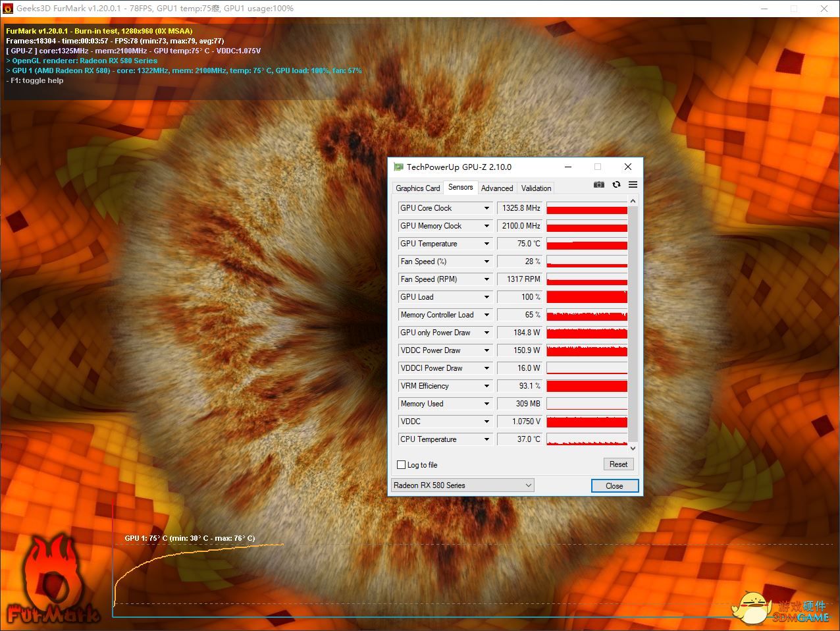The height and width of the screenshot is (631, 840).
Task: Click the 37.0 °C CPU temperature value
Action: point(520,439)
